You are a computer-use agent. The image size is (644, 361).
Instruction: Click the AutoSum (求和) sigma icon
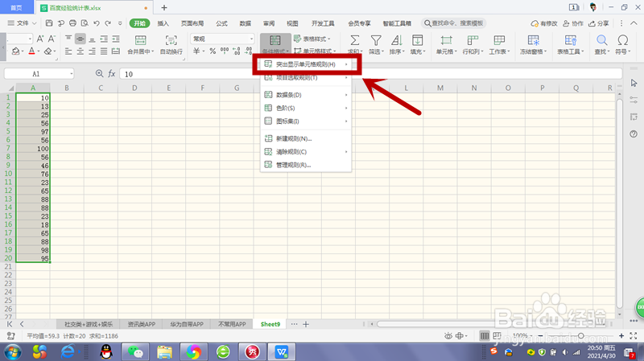click(354, 40)
